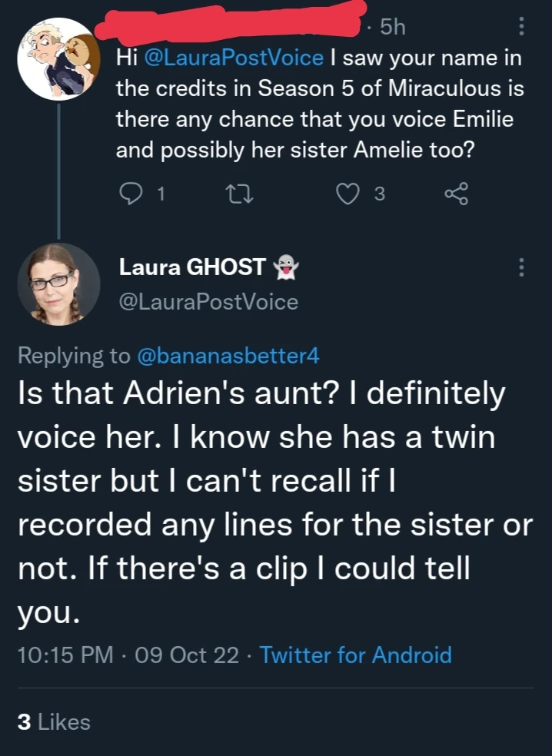The image size is (552, 756).
Task: Click the 10:15 PM timestamp
Action: [65, 655]
